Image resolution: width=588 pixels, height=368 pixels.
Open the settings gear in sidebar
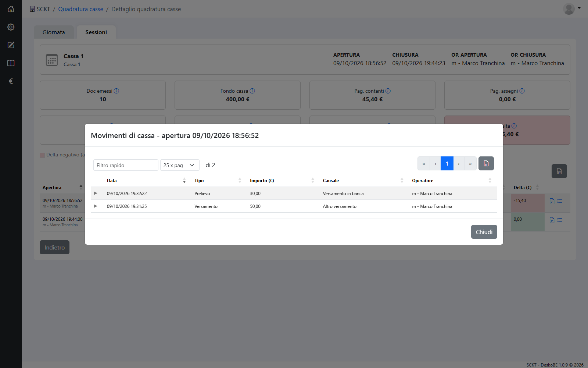click(x=11, y=27)
